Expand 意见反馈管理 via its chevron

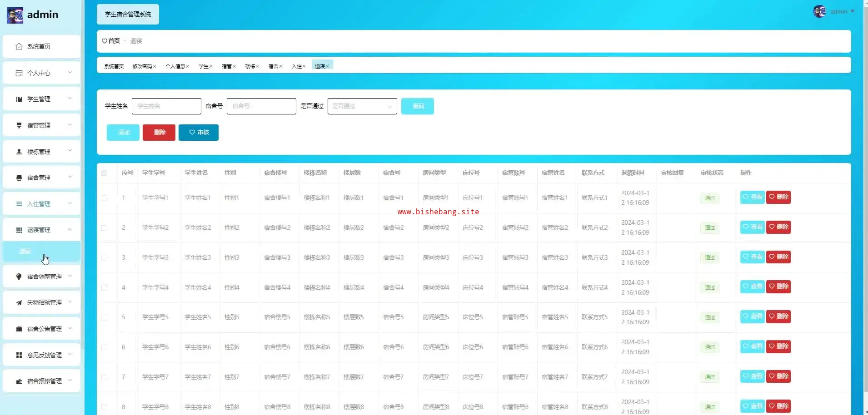click(70, 354)
